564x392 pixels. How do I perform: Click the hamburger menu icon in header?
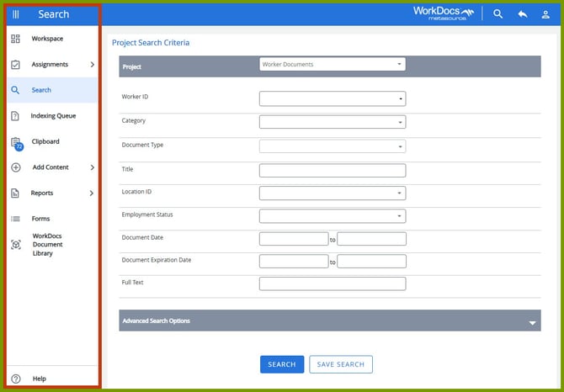pos(16,14)
